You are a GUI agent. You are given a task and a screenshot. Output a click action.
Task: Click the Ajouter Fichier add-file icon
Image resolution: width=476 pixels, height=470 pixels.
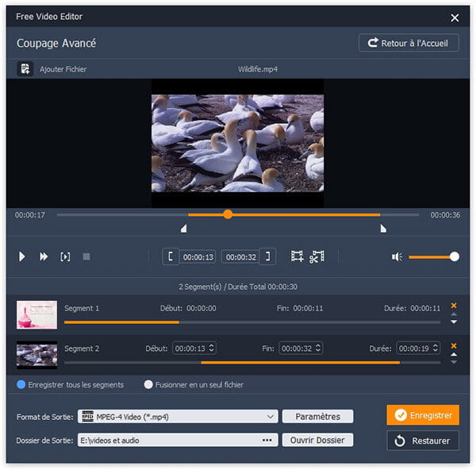pyautogui.click(x=25, y=69)
